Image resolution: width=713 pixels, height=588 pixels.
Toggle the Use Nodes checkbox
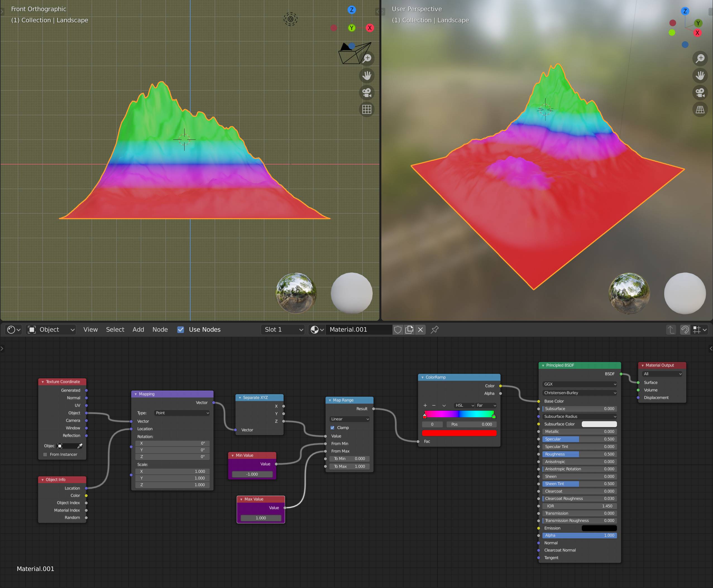[x=181, y=330]
